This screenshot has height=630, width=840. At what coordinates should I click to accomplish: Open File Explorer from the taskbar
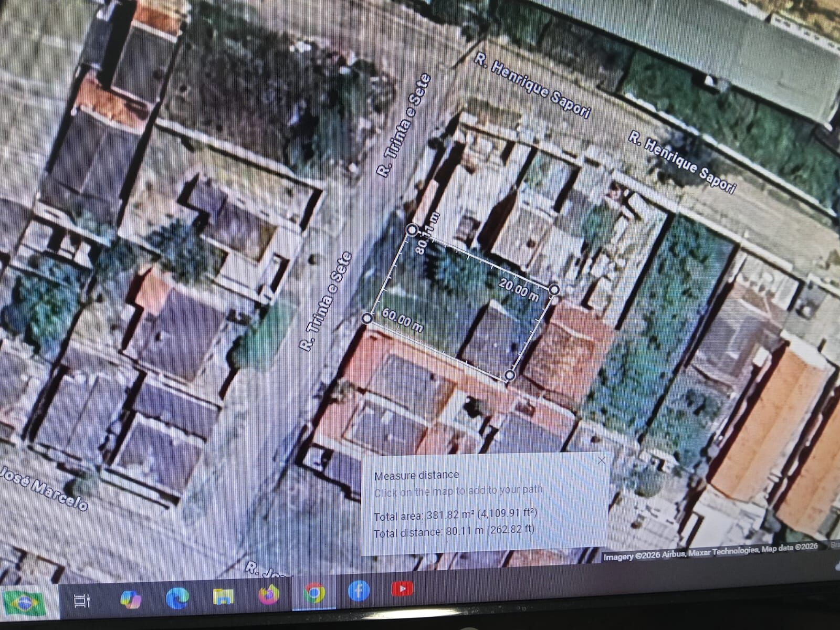tap(223, 596)
